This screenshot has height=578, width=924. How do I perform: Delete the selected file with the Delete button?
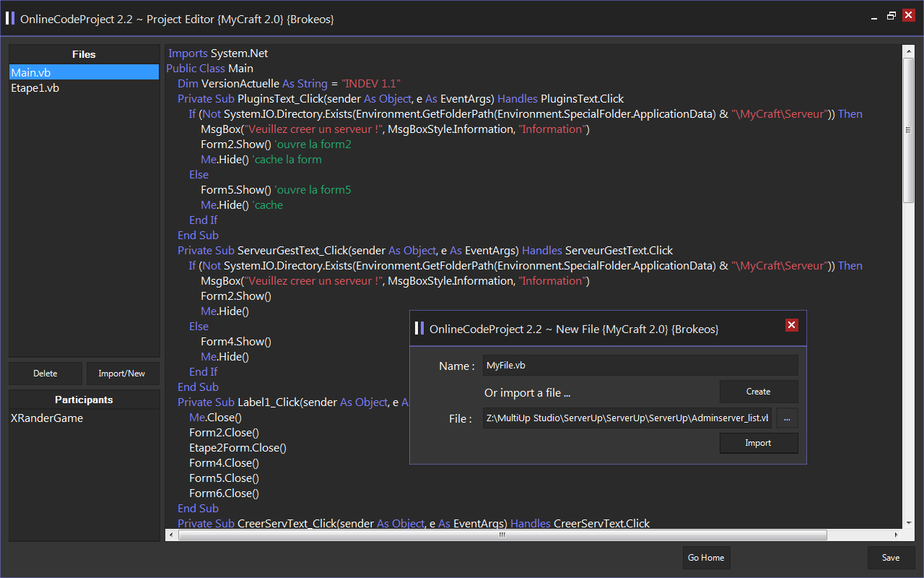[45, 374]
